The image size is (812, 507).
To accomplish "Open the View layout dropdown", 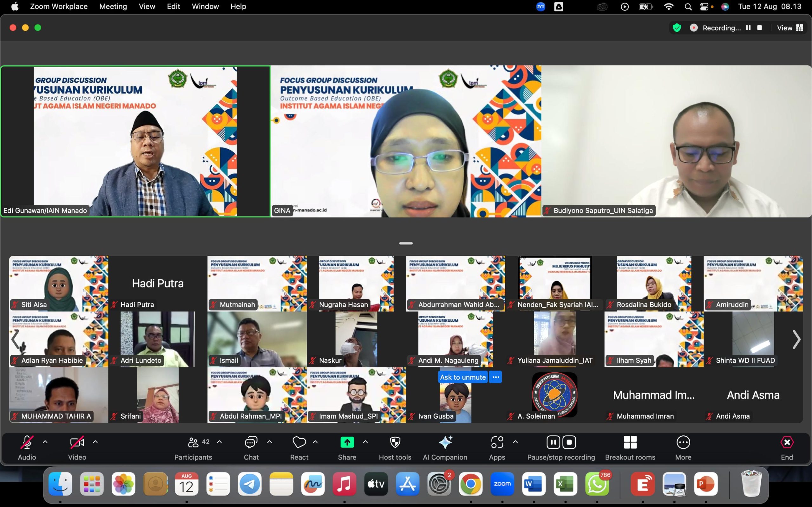I will 789,28.
